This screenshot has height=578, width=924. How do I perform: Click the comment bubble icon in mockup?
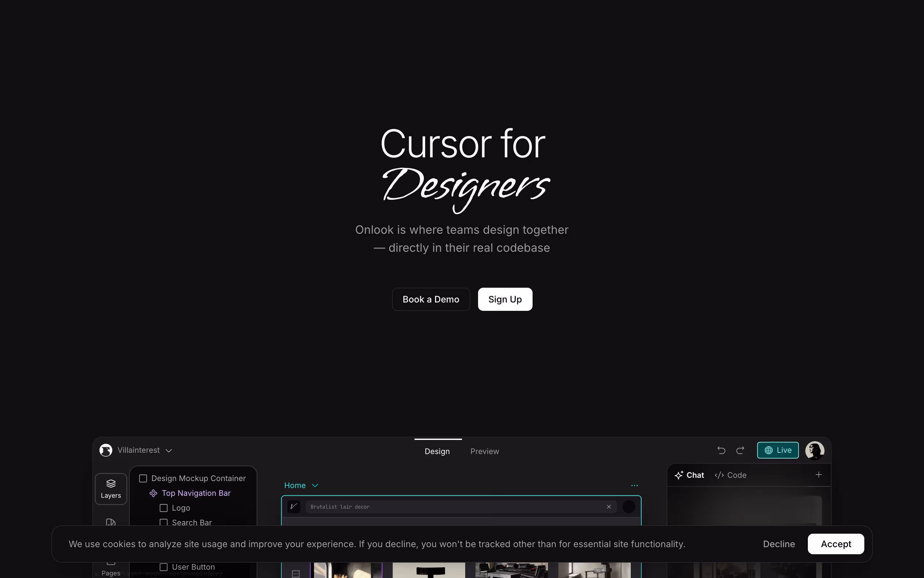(x=296, y=574)
